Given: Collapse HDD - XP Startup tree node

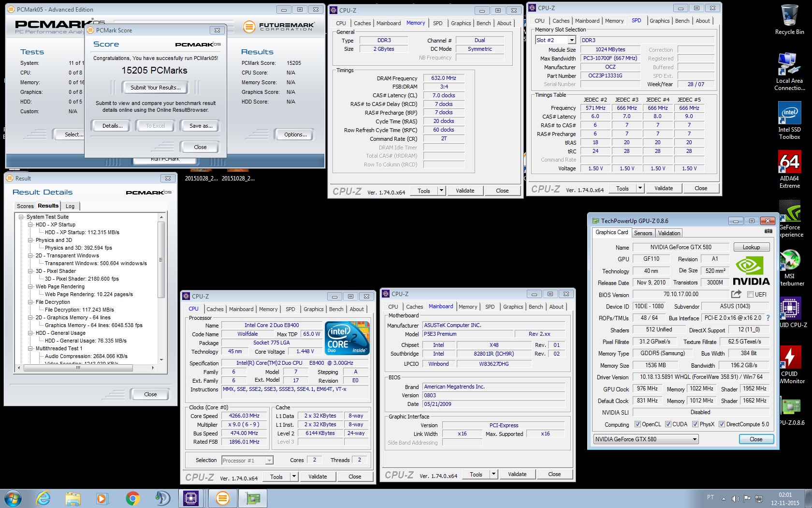Looking at the screenshot, I should point(30,224).
